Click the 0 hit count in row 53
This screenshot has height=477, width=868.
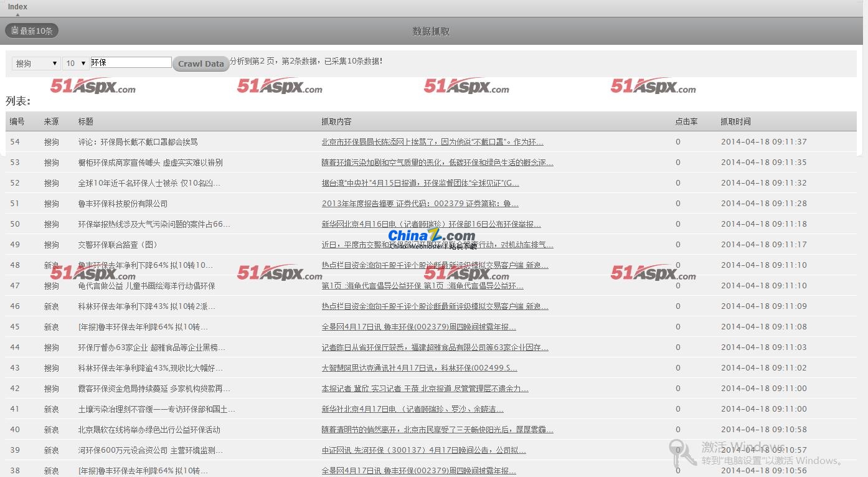coord(678,163)
